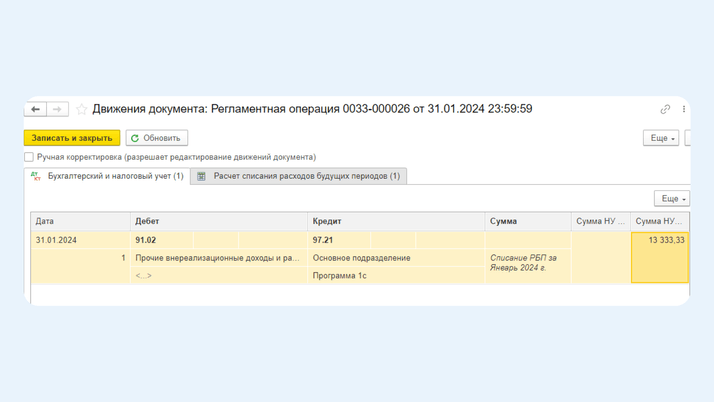Copy link using the chain icon
Image resolution: width=714 pixels, height=402 pixels.
tap(665, 109)
